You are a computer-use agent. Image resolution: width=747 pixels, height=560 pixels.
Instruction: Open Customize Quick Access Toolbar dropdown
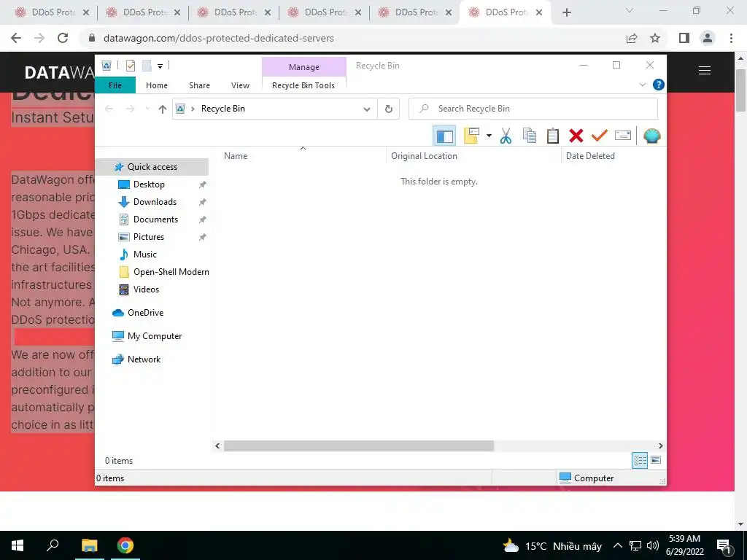pos(160,66)
